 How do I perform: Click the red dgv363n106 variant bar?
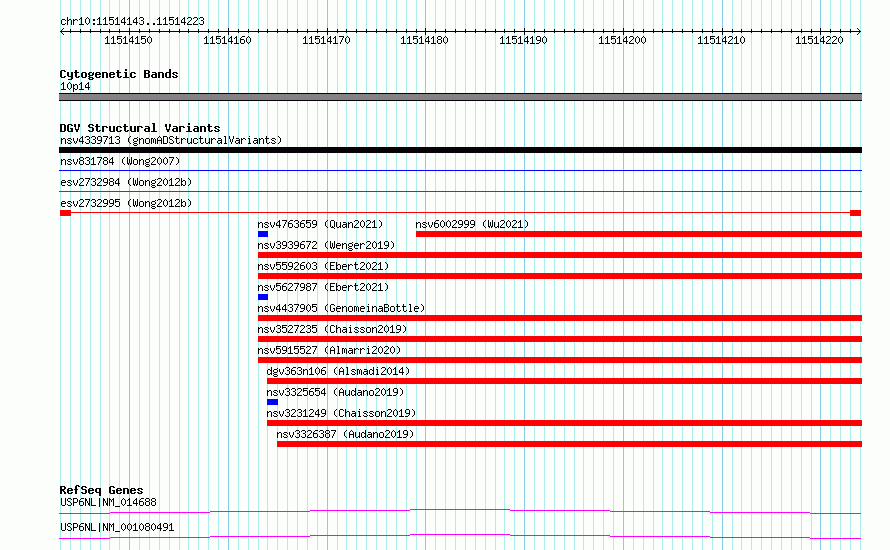click(564, 381)
